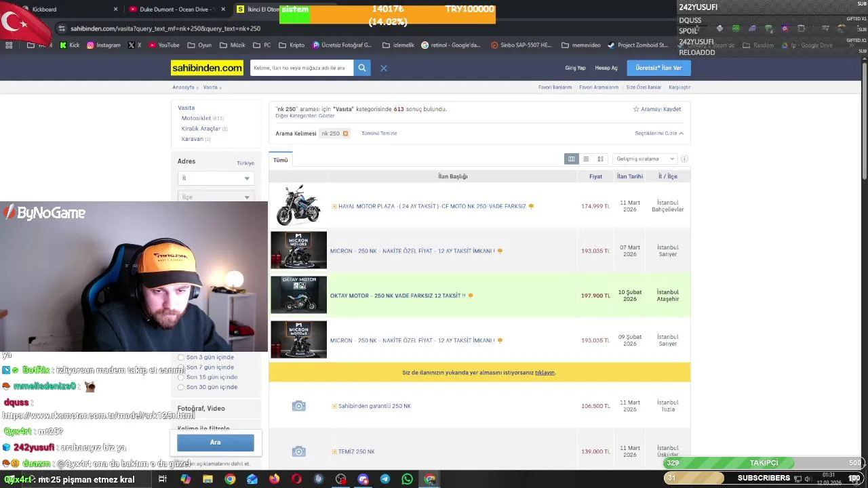Close the Duke Dumont YouTube tab
The image size is (868, 488).
click(x=222, y=9)
